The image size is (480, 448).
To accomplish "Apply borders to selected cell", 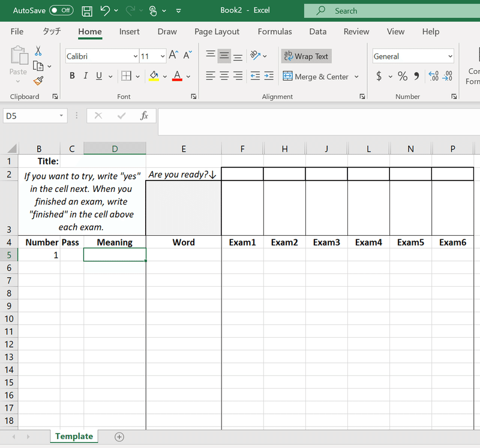I will click(x=126, y=76).
